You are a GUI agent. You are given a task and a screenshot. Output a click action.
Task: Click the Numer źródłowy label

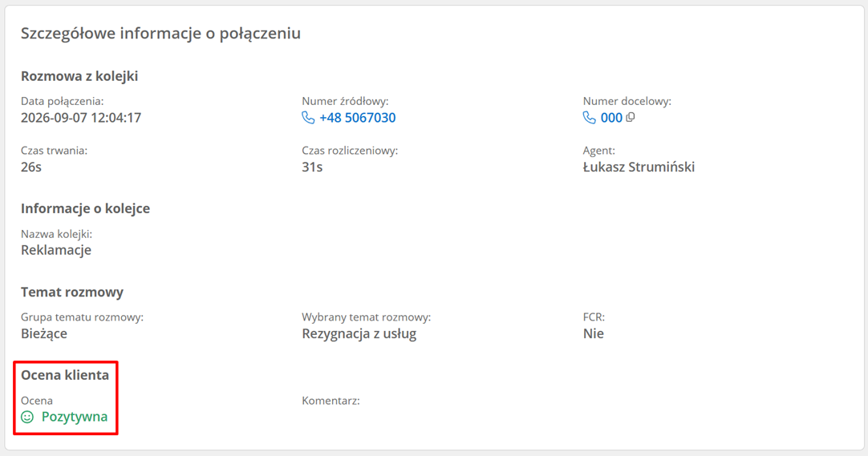(345, 101)
